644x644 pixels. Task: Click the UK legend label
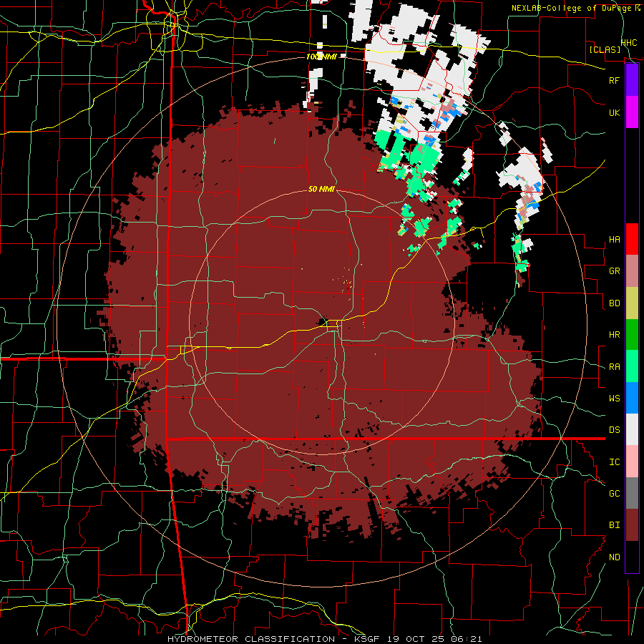pos(615,112)
